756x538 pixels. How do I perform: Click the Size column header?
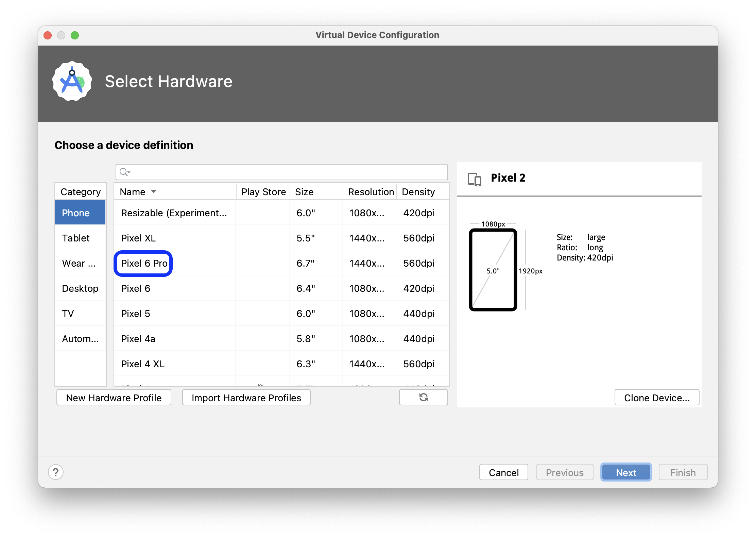click(x=316, y=191)
